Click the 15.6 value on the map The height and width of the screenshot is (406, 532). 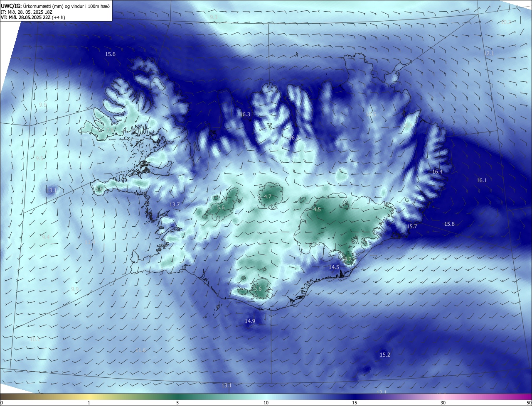point(110,54)
